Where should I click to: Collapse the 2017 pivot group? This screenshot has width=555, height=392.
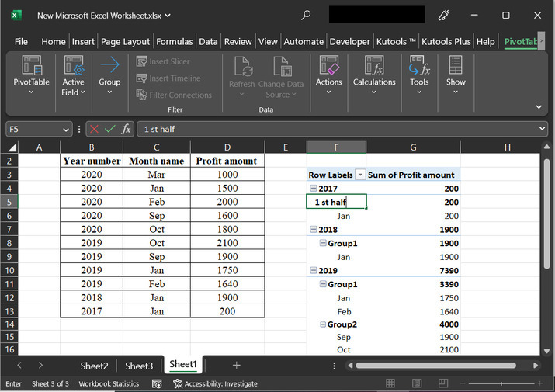click(313, 189)
